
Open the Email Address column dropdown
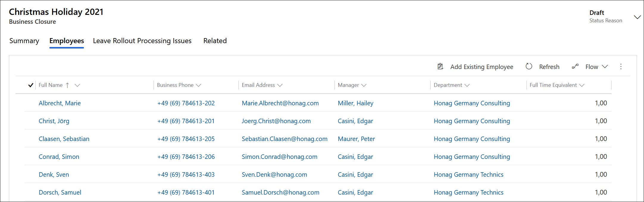point(280,85)
